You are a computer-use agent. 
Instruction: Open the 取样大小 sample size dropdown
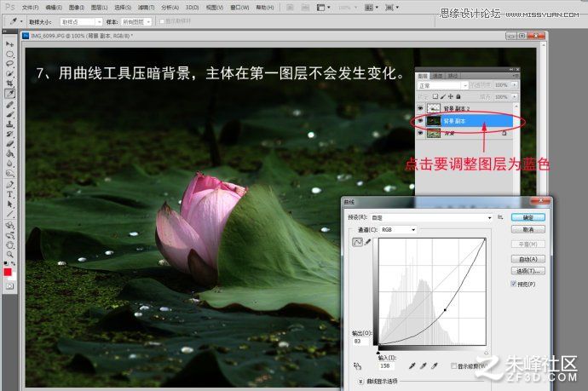(81, 22)
